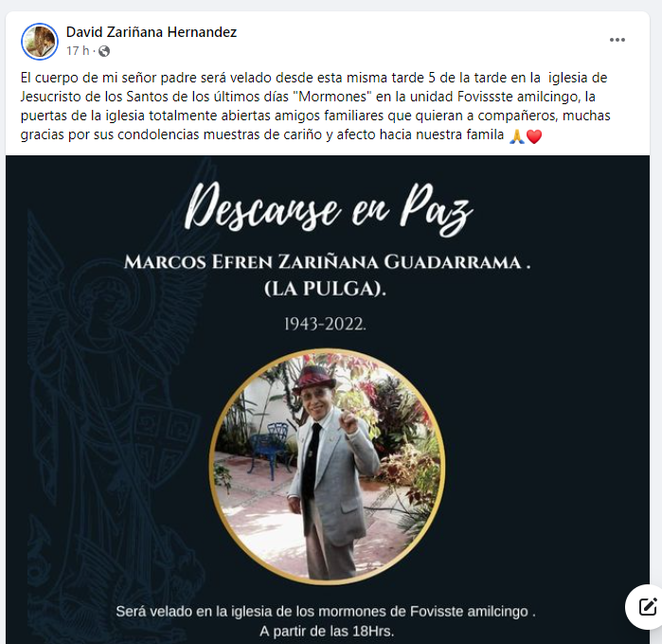This screenshot has height=644, width=662.
Task: Click the red heart emoji in post
Action: pyautogui.click(x=534, y=136)
